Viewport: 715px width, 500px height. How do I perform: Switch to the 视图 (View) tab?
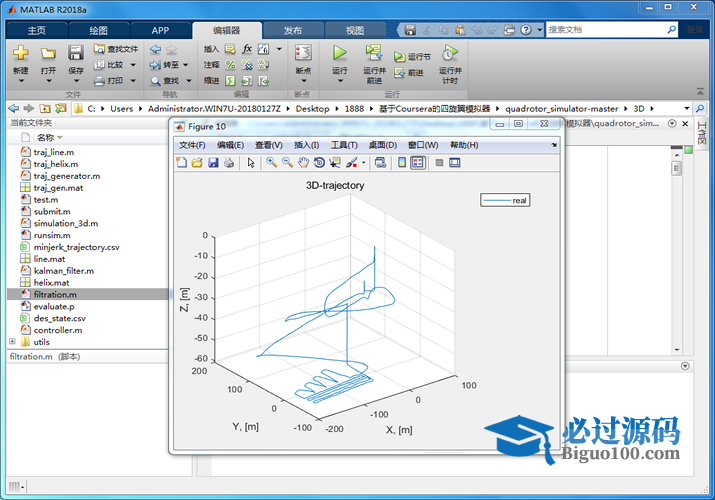[x=355, y=31]
